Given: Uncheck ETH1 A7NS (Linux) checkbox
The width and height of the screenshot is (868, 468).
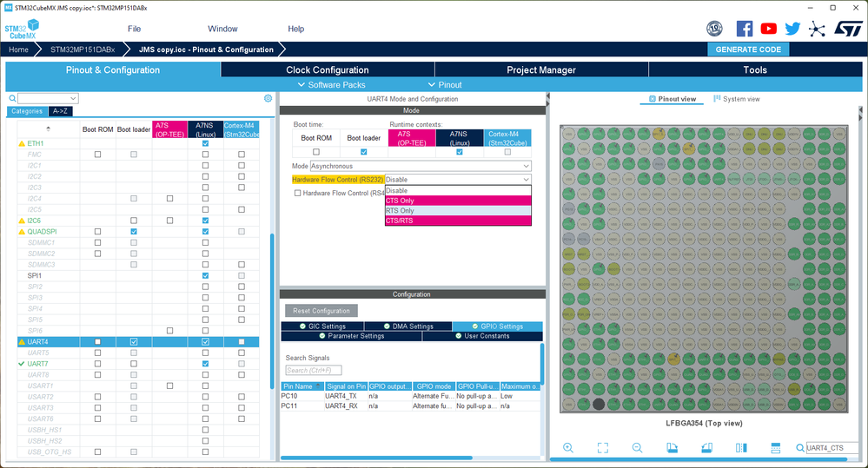Looking at the screenshot, I should coord(205,143).
